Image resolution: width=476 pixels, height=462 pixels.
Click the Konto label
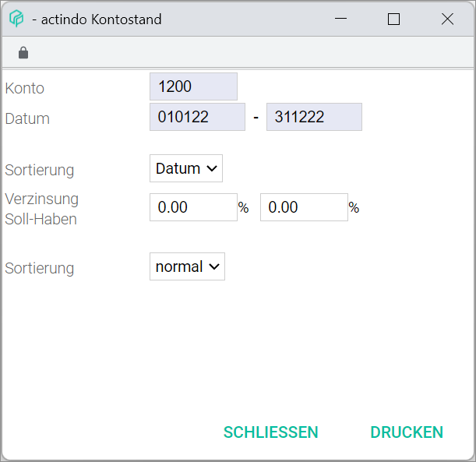[25, 88]
